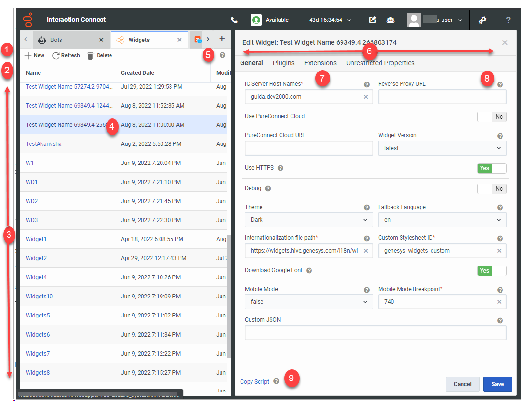Click the checklist icon next to directory
The image size is (532, 409).
tap(372, 20)
